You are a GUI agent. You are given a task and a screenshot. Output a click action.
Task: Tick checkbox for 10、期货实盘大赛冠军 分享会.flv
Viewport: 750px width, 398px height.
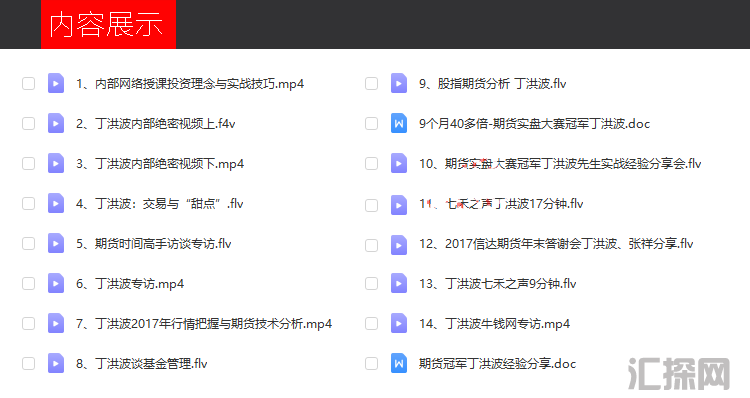[x=372, y=164]
